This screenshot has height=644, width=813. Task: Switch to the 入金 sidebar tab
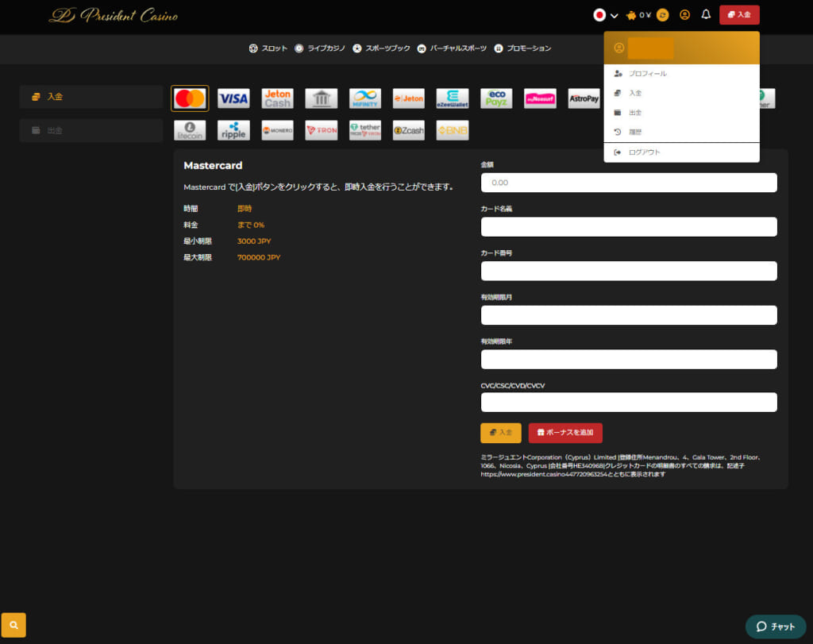[91, 97]
